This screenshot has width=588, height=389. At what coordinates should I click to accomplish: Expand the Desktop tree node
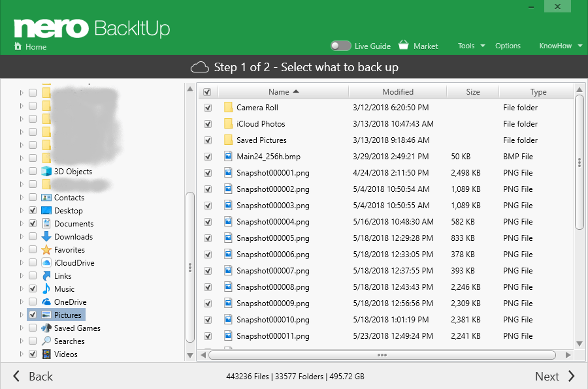(x=22, y=210)
